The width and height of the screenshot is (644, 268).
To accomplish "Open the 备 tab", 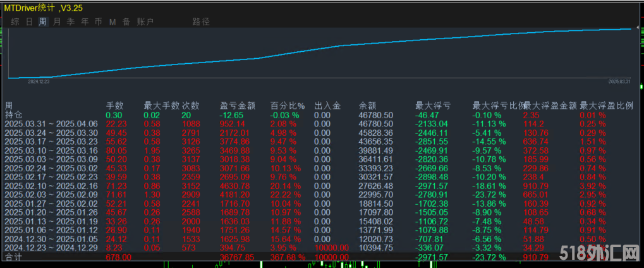I will [126, 21].
